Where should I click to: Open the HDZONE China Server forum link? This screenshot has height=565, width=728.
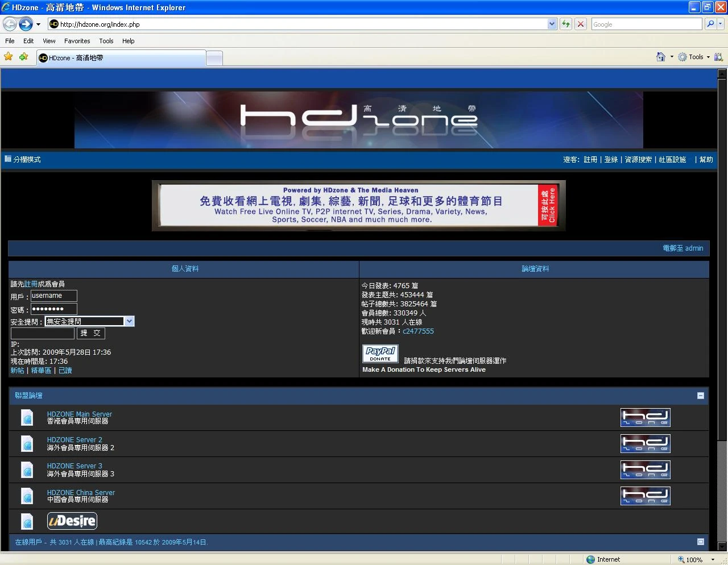(81, 492)
